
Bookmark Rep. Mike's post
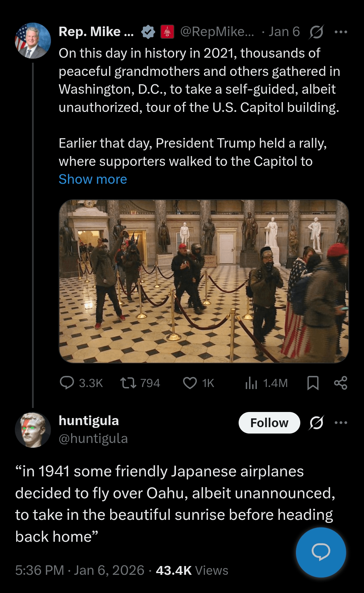[x=313, y=383]
